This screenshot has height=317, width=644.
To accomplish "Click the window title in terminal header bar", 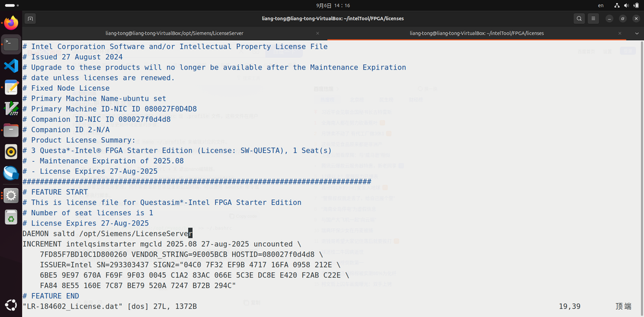I will tap(333, 19).
